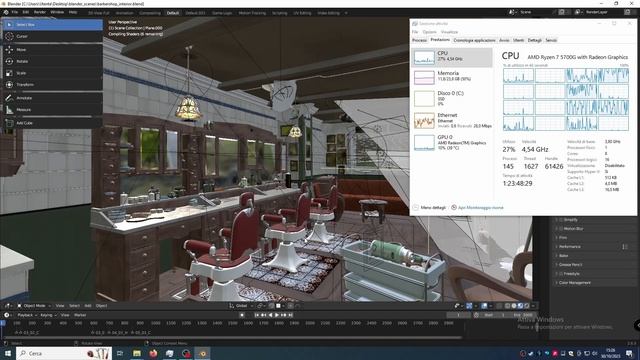This screenshot has width=640, height=360.
Task: Open the viewport View menu
Action: [x=60, y=306]
